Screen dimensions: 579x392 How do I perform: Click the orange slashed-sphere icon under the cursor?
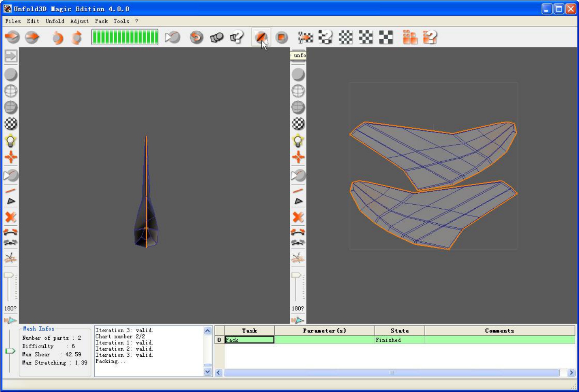(x=261, y=37)
